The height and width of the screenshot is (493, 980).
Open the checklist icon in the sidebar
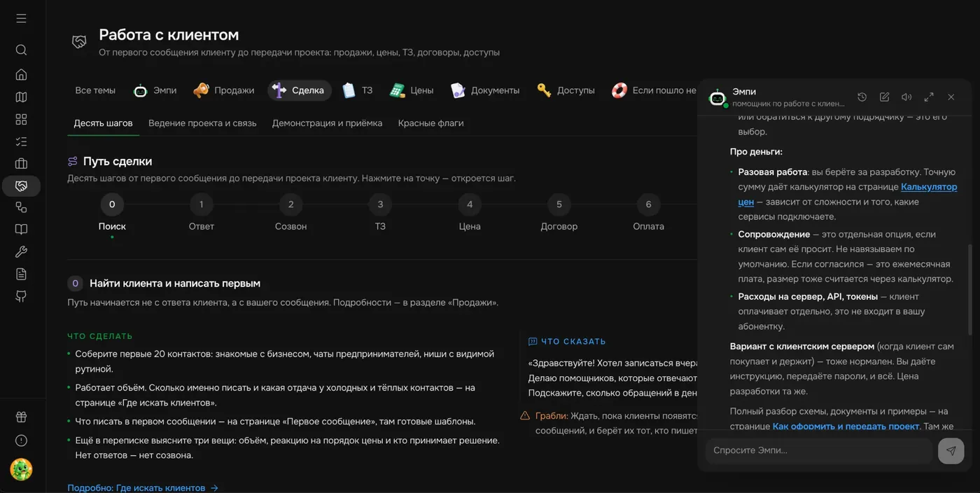tap(21, 141)
